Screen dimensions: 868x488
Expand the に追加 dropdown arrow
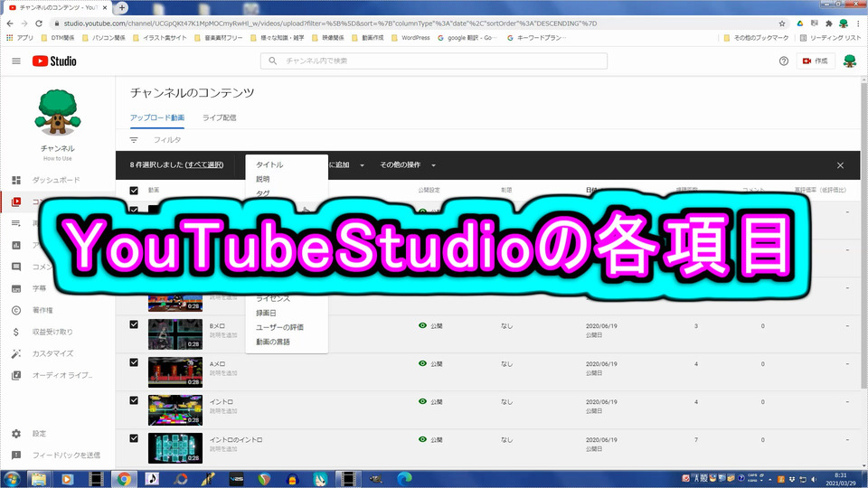pyautogui.click(x=362, y=165)
